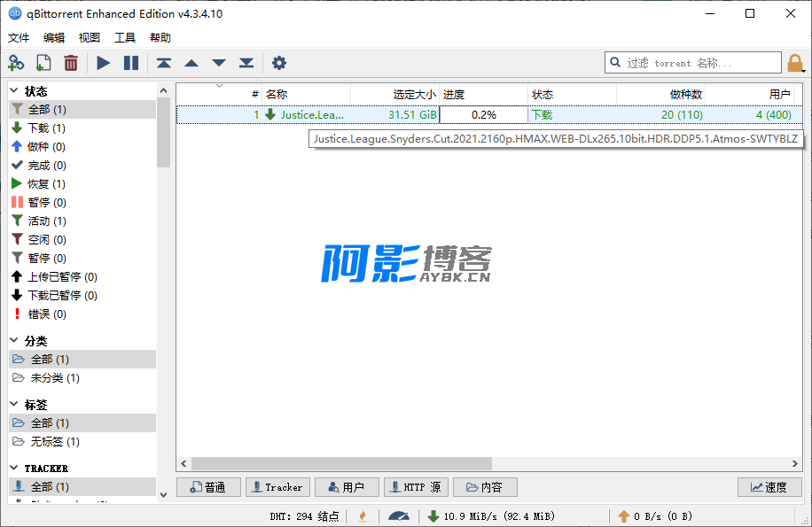Filter by 空闲 (0) status
Image resolution: width=812 pixels, height=527 pixels.
pos(82,239)
